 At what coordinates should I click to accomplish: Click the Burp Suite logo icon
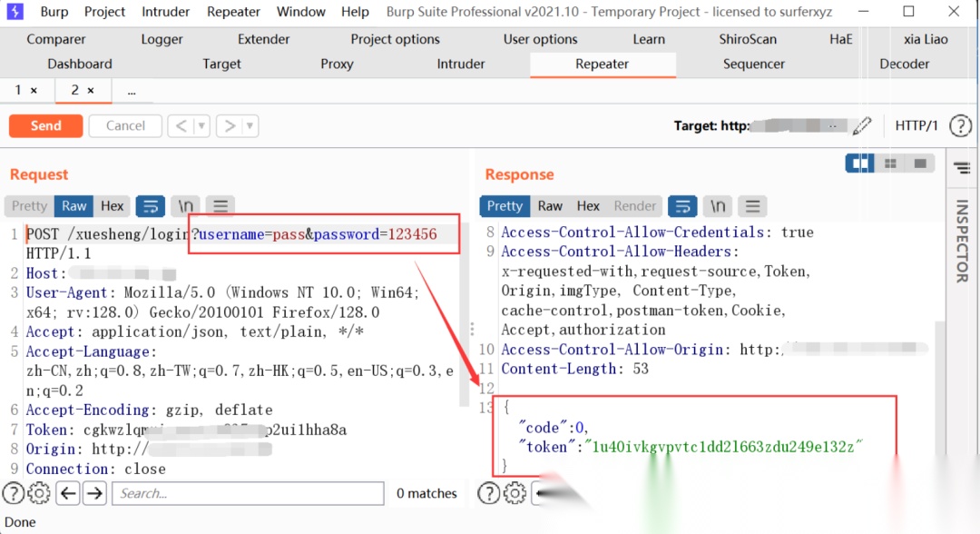click(x=15, y=11)
